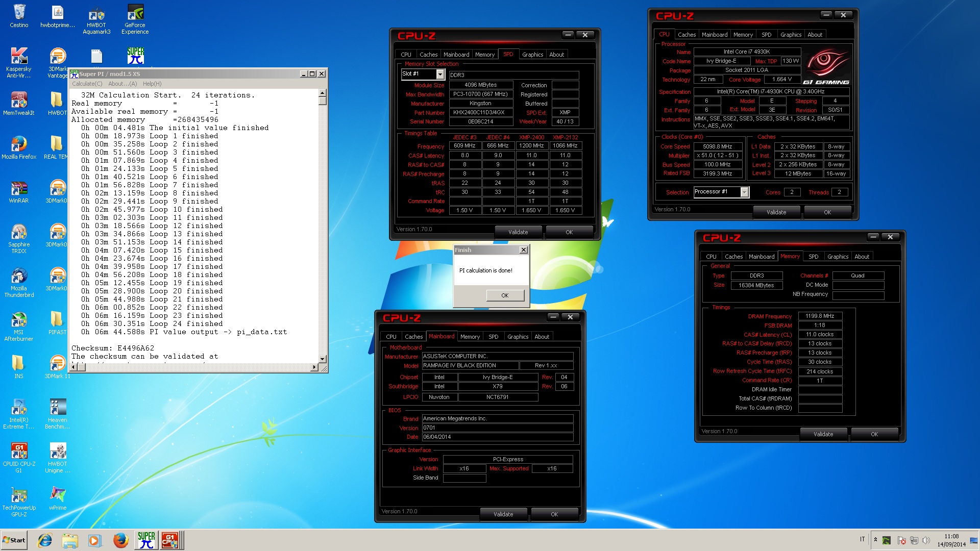
Task: Click the Part Number KHX2400C11D3/4GX field
Action: click(480, 113)
